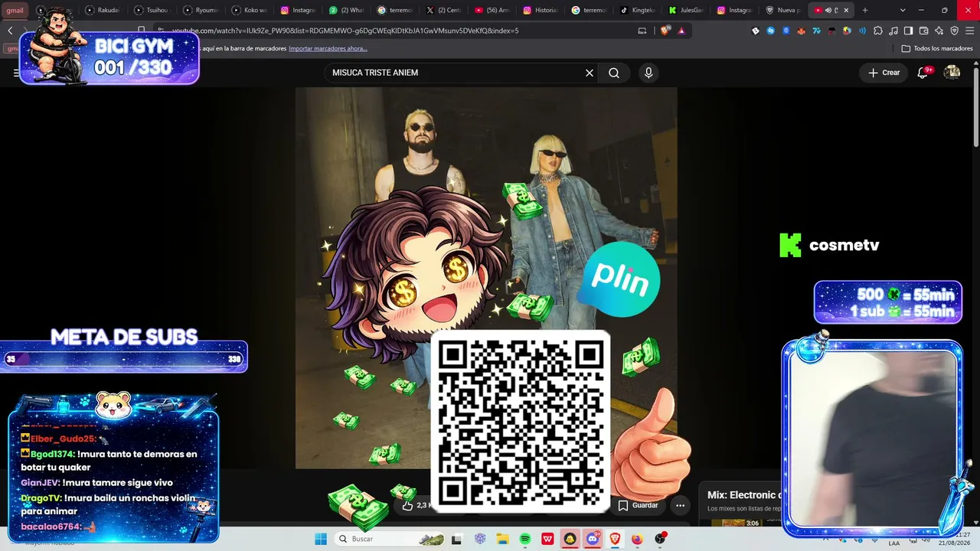980x551 pixels.
Task: Open a new browser tab with plus button
Action: coord(865,10)
